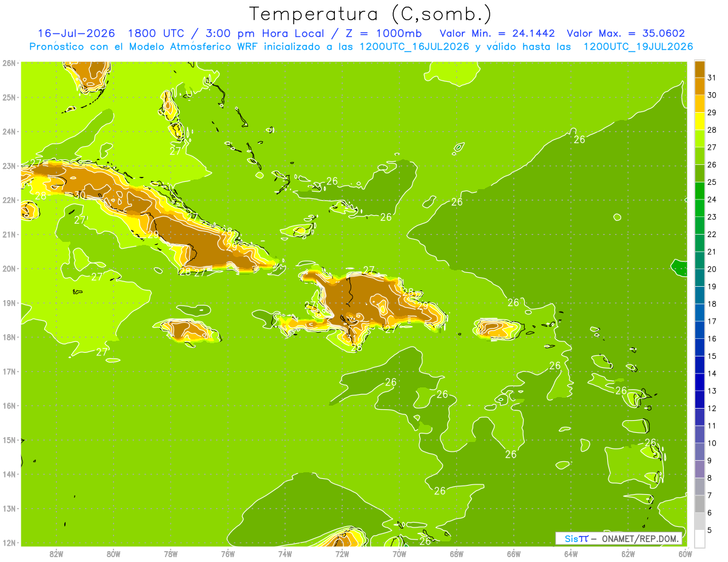This screenshot has height=562, width=728.
Task: Click color scale number 22
Action: [712, 234]
